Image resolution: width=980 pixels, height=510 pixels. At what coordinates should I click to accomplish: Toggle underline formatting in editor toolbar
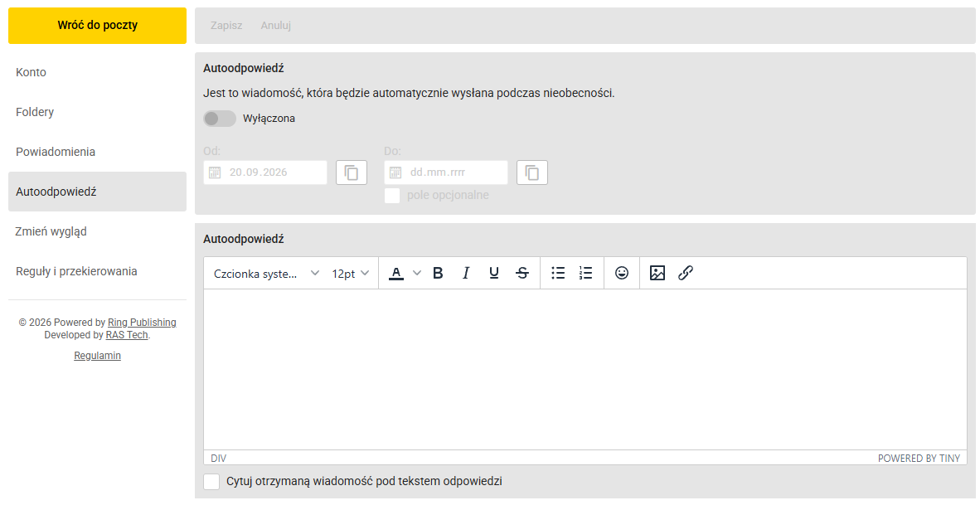[x=494, y=273]
